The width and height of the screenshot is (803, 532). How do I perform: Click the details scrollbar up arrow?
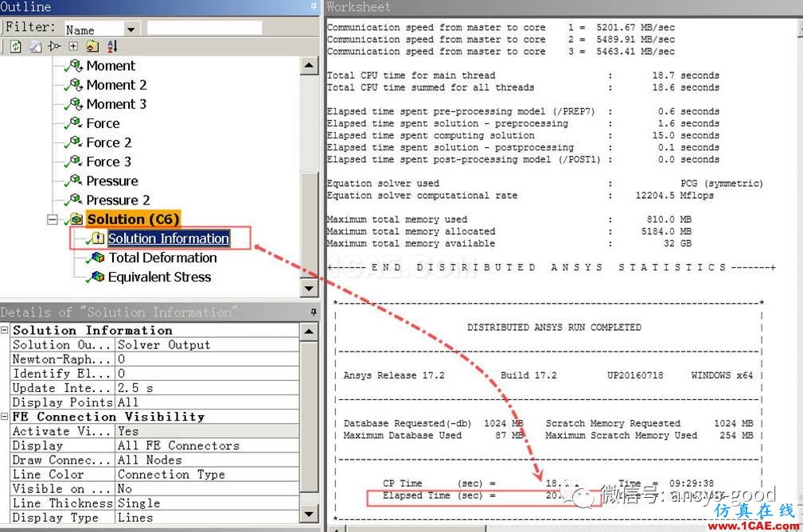tap(309, 332)
